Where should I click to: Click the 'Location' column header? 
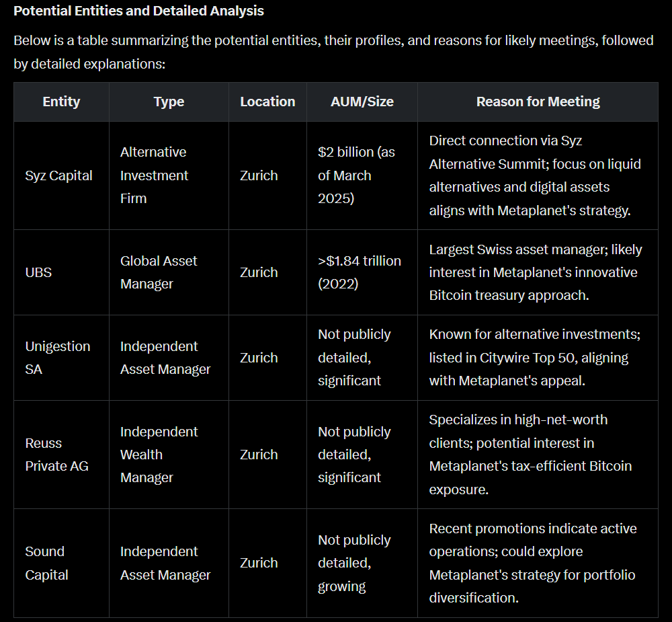point(267,102)
